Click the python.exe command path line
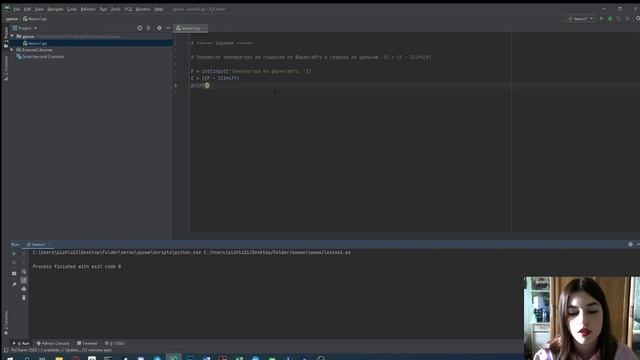640x360 pixels. [x=191, y=253]
